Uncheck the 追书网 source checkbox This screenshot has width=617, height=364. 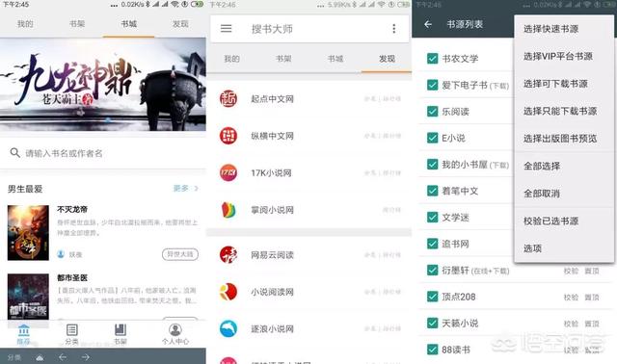coord(433,244)
